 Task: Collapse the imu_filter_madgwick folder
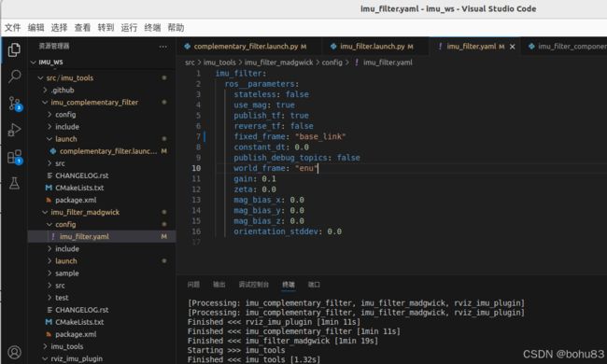(45, 212)
